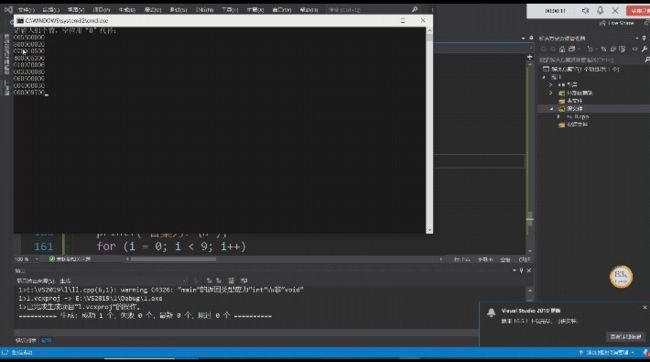This screenshot has height=362, width=650.
Task: Click the Solution Explorer search magnifier icon
Action: click(x=647, y=60)
